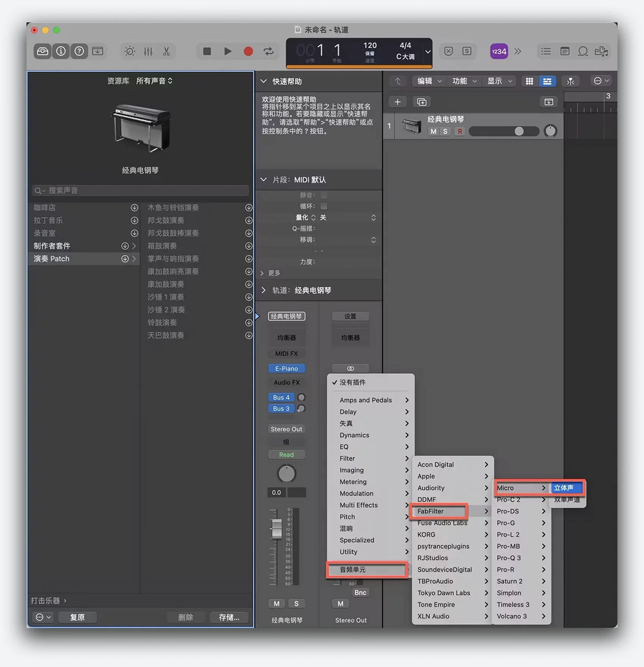Choose 双单声道 option
The image size is (644, 667).
click(567, 499)
